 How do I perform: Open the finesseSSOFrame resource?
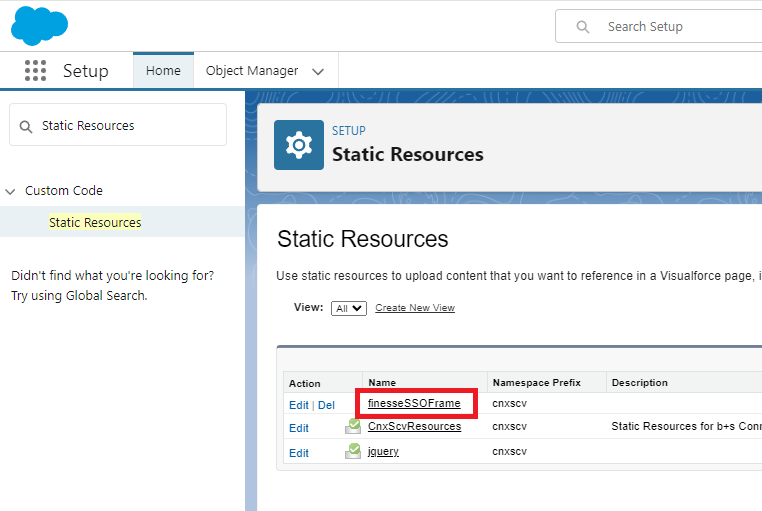pyautogui.click(x=414, y=403)
